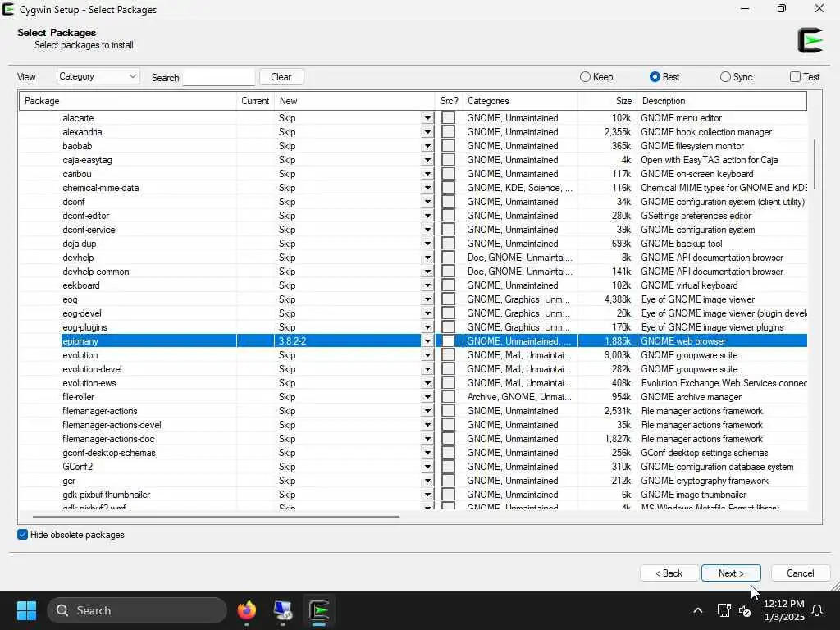Select the chemical-mime-data package row
The width and height of the screenshot is (840, 630).
[x=413, y=188]
